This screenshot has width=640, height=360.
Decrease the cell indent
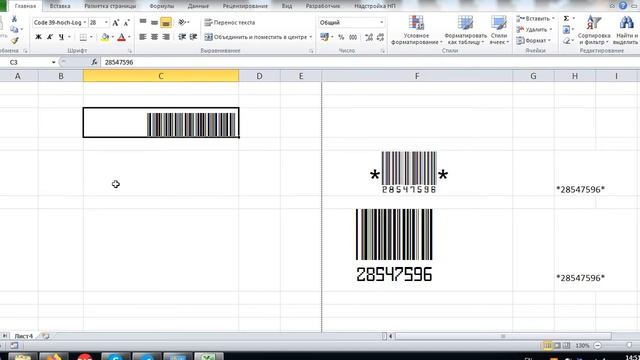coord(182,37)
